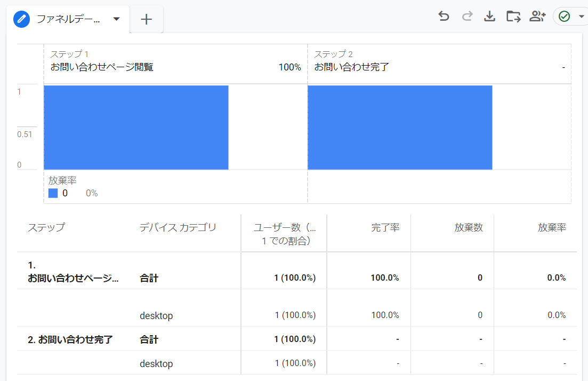The height and width of the screenshot is (381, 588).
Task: Click the redo arrow icon
Action: click(x=467, y=16)
